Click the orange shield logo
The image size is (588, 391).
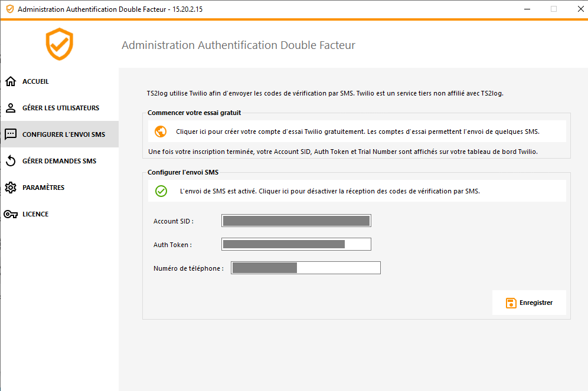click(x=59, y=44)
